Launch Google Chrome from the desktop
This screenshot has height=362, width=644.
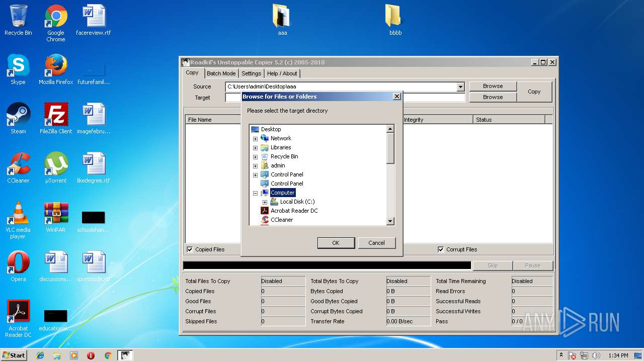56,23
